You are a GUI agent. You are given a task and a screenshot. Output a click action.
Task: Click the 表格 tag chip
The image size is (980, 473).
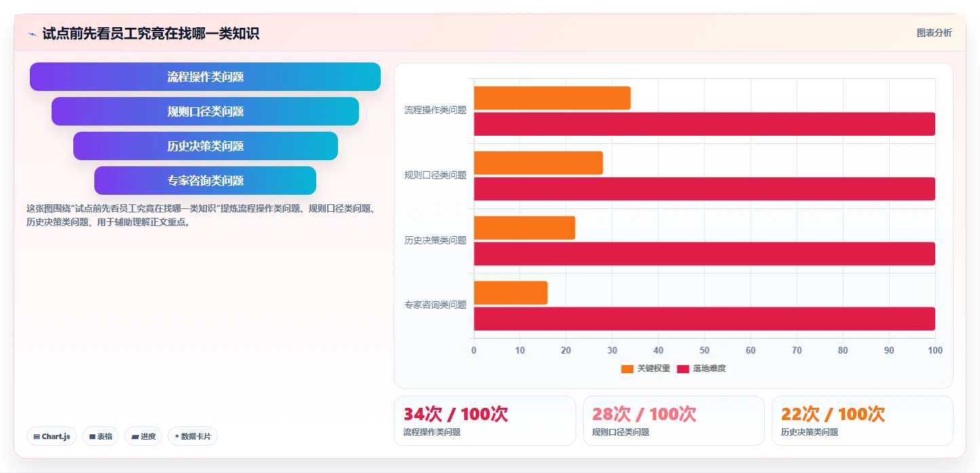(x=100, y=436)
